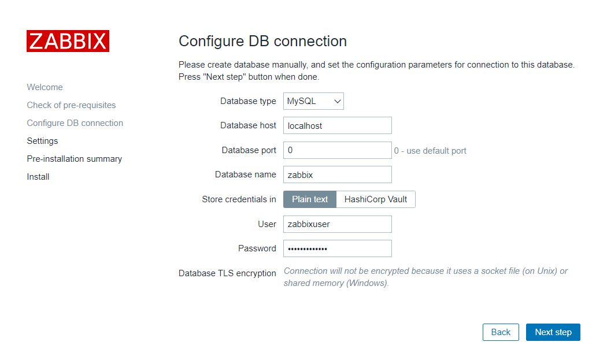The image size is (607, 364).
Task: Click the Database port input
Action: tap(337, 150)
